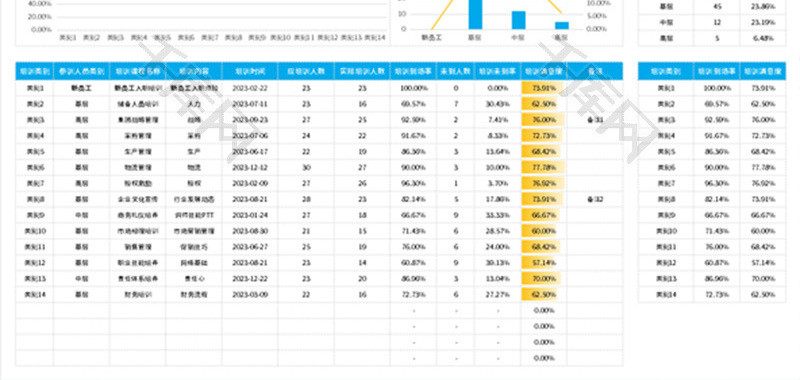Click the percentage 6.48% in top-right table
The image size is (800, 380).
tap(763, 38)
